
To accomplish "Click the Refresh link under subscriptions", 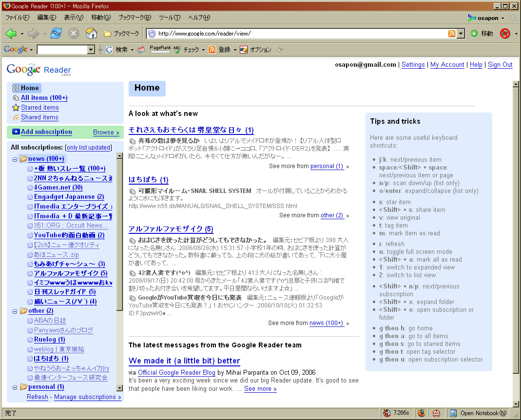I will coord(37,397).
